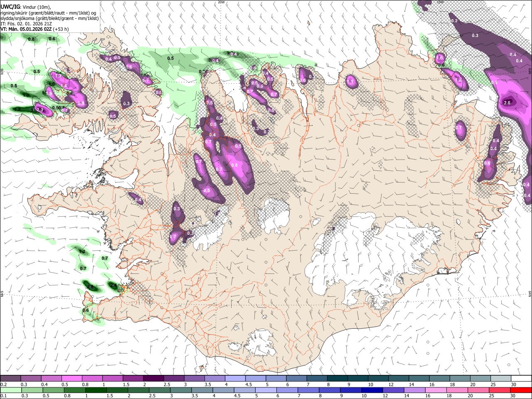Select the 'VT: Mán. 05.01.2026 02Z (+53 h)' line
Screen dimensions: 532x399
tap(34, 29)
